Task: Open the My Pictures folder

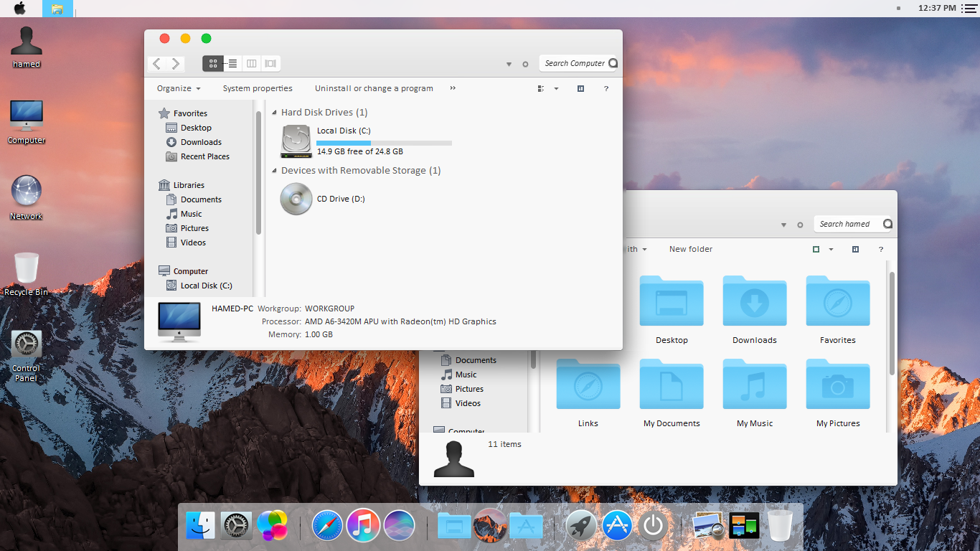Action: point(838,393)
